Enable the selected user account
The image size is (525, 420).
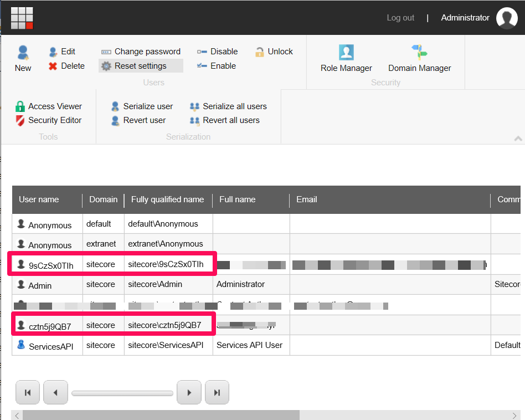tap(217, 66)
